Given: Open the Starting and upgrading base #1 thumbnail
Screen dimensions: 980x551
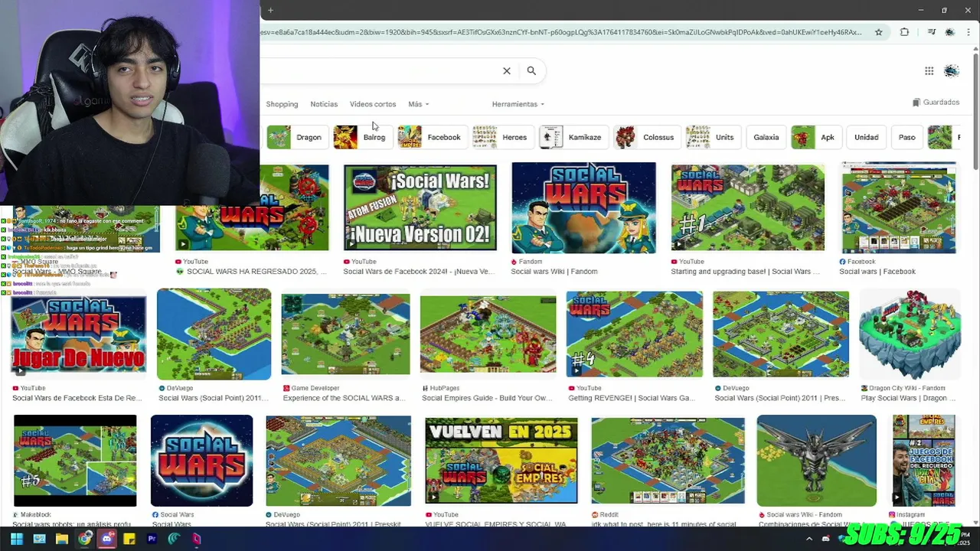Looking at the screenshot, I should [748, 207].
